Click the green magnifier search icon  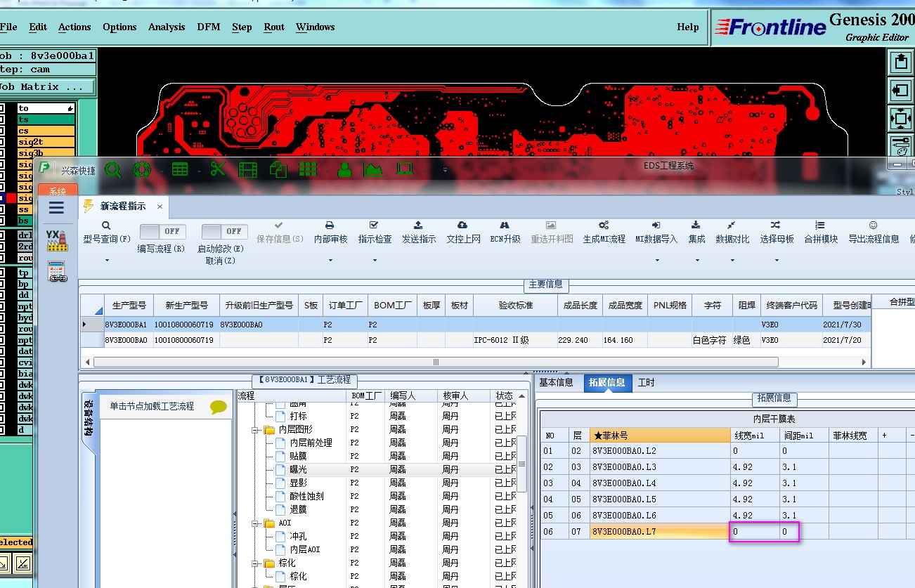coord(112,169)
